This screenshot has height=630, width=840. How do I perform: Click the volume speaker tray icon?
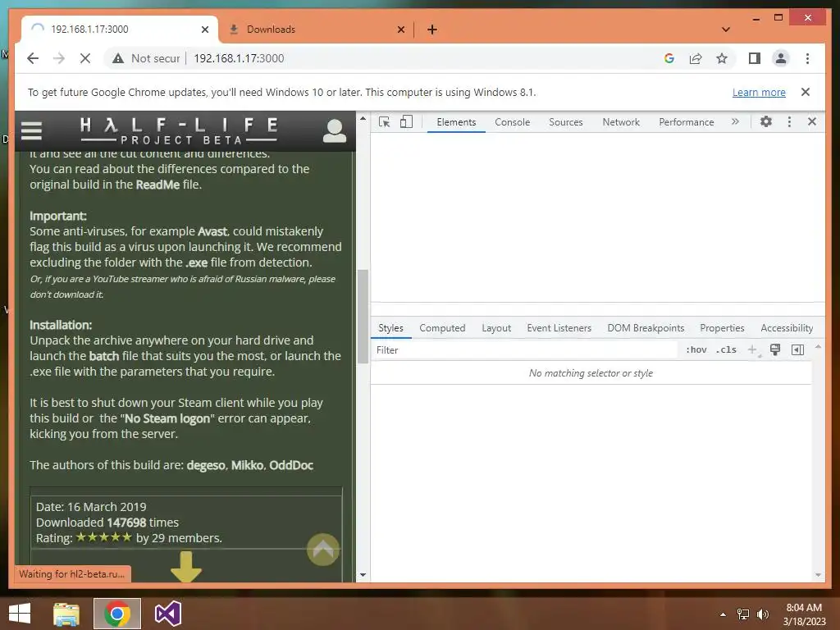pos(762,614)
